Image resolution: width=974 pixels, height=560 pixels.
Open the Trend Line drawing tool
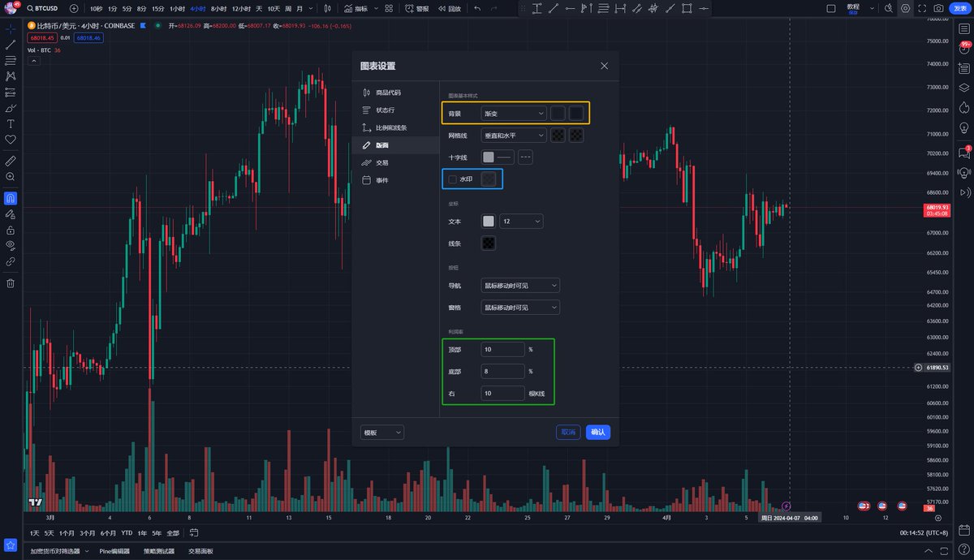[x=10, y=44]
